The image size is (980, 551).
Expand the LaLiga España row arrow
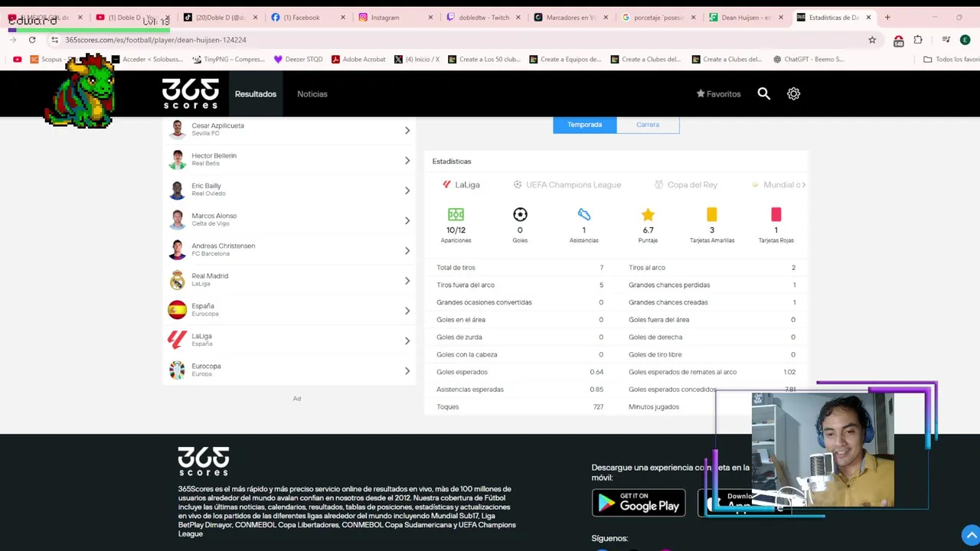(x=407, y=341)
